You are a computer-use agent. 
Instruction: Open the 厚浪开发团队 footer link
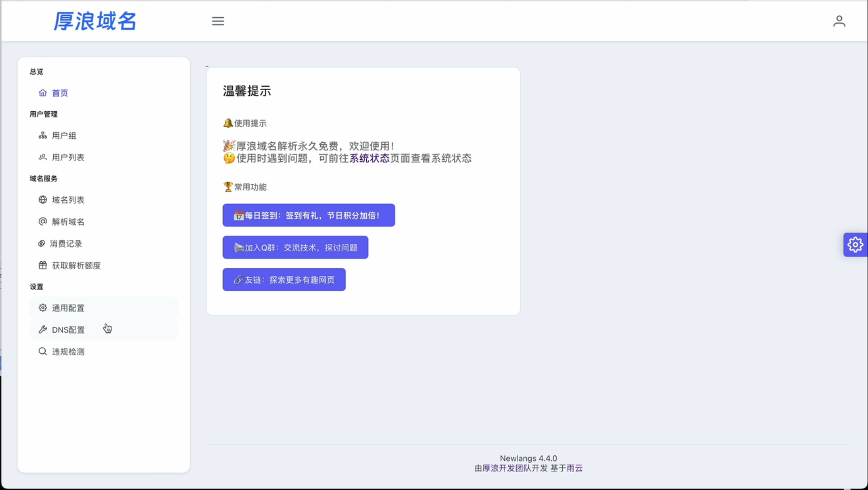[x=507, y=468]
